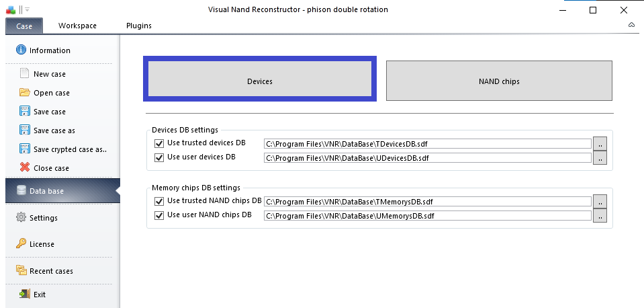Disable Use trusted NAND chips DB
This screenshot has width=644, height=308.
[x=159, y=202]
